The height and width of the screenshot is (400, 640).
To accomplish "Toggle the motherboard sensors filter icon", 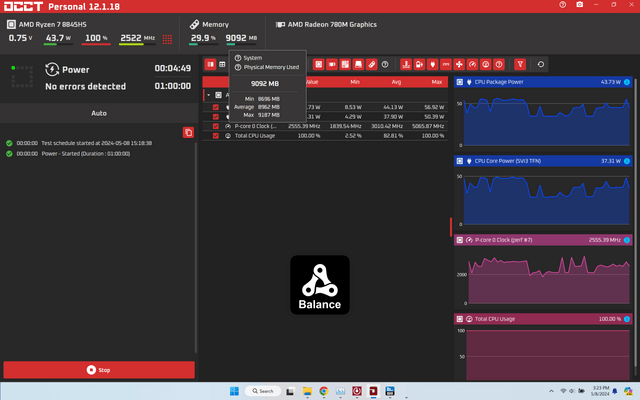I will pyautogui.click(x=345, y=64).
